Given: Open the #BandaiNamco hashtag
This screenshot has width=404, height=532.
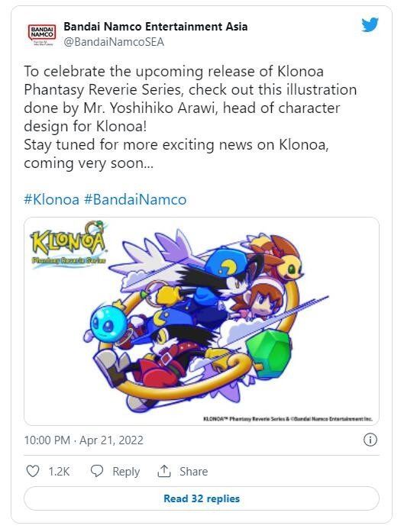Looking at the screenshot, I should [x=135, y=199].
